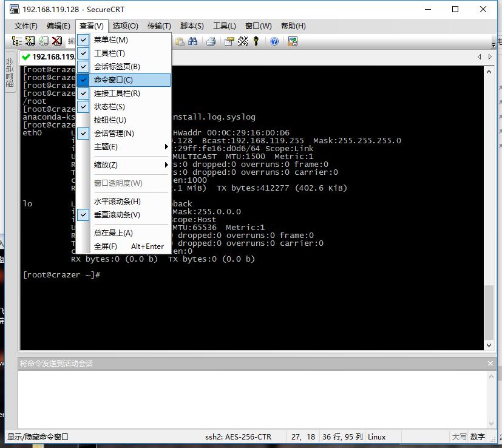The height and width of the screenshot is (448, 502).
Task: Expand the 缩放(Z) zoom submenu
Action: tap(123, 165)
